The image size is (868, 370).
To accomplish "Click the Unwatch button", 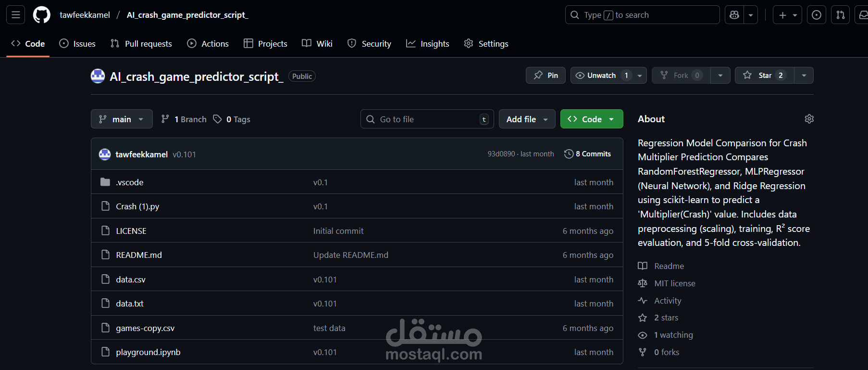I will [x=602, y=76].
